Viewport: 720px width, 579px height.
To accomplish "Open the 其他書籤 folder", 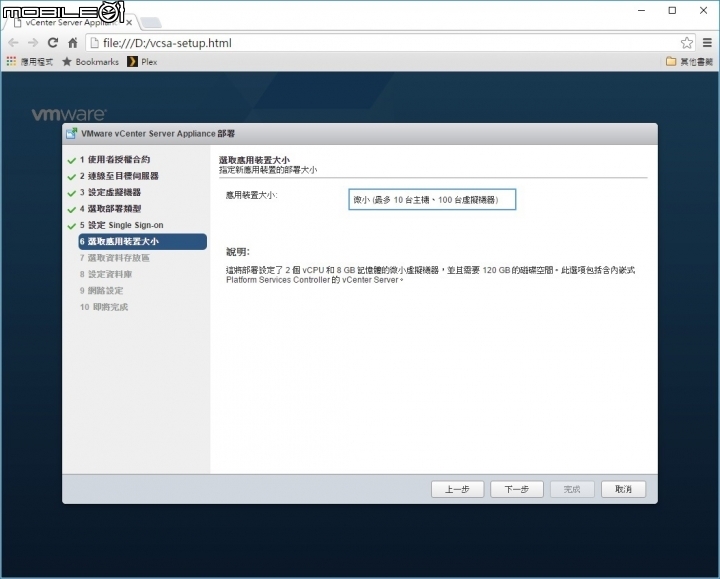I will [689, 62].
